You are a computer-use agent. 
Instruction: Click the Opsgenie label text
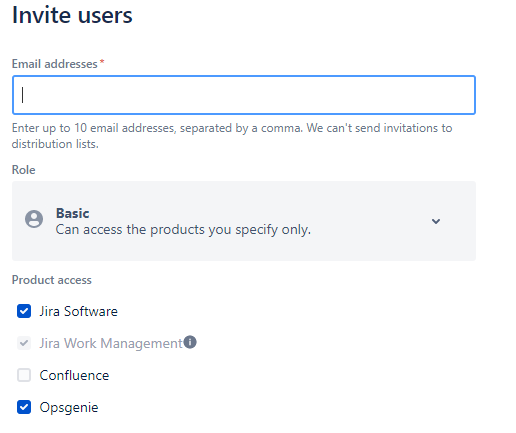(x=69, y=408)
